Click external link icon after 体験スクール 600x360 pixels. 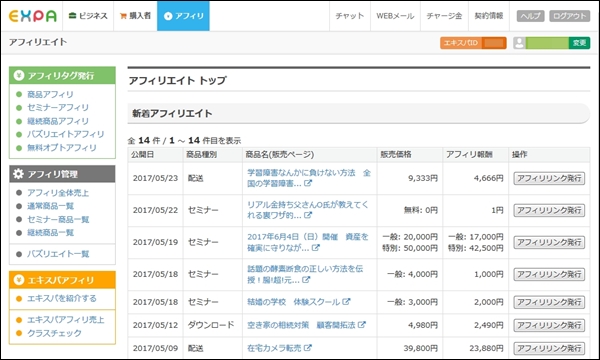[346, 301]
